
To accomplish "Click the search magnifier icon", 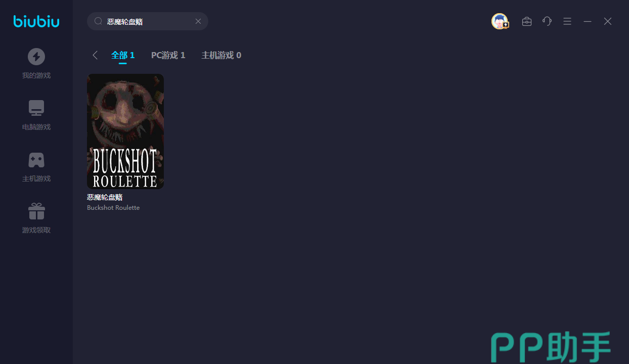I will click(99, 21).
